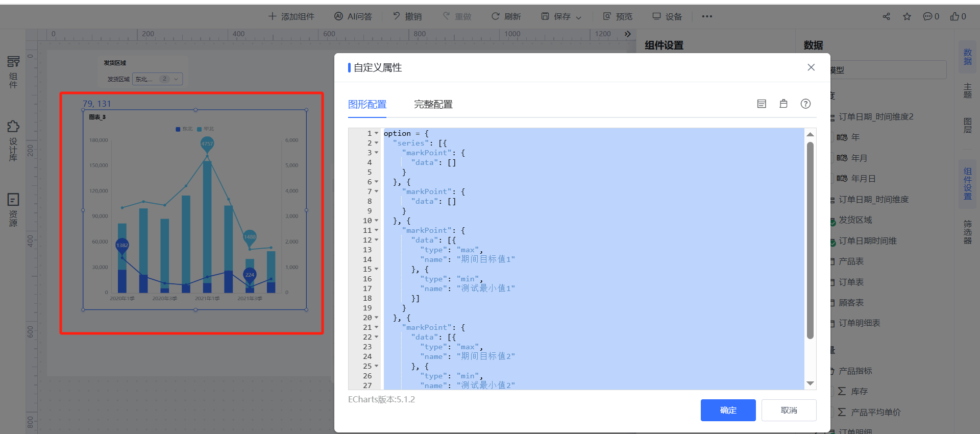
Task: Open the 图层 layers side tab
Action: point(967,125)
